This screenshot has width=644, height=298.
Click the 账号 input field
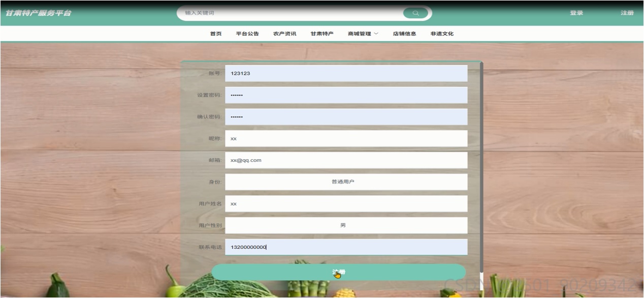[346, 73]
